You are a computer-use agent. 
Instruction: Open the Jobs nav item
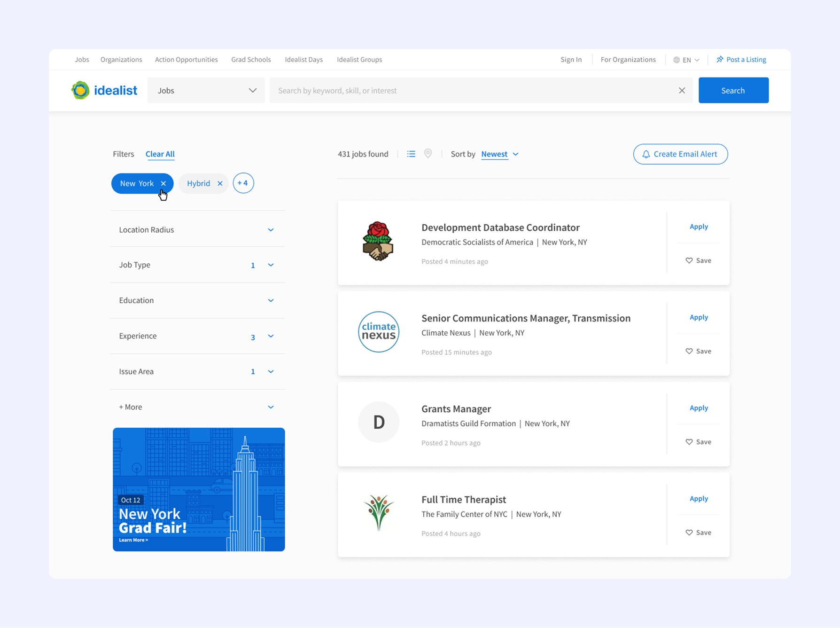82,60
